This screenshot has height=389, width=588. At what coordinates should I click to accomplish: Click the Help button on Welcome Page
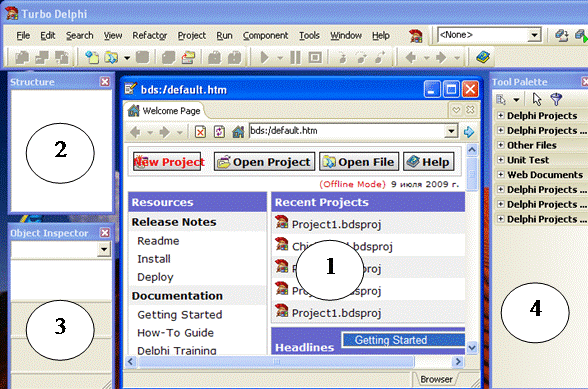429,162
